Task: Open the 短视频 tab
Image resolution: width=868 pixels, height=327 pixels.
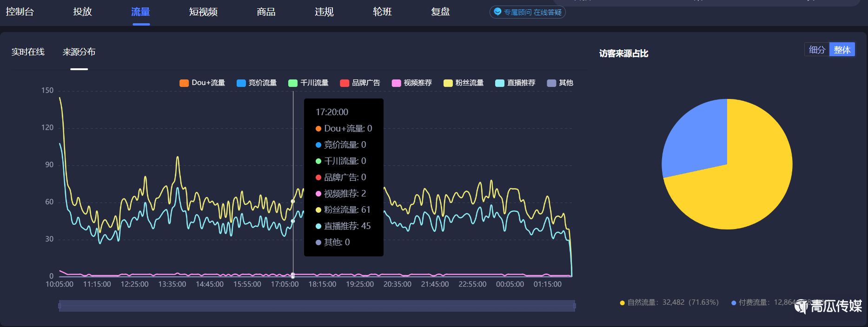Action: (x=203, y=12)
